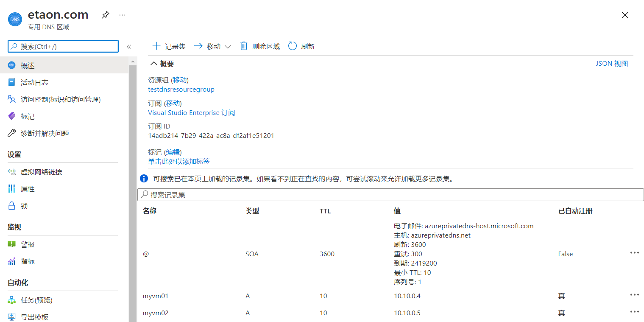The image size is (644, 322).
Task: Select the @ record name
Action: point(146,254)
